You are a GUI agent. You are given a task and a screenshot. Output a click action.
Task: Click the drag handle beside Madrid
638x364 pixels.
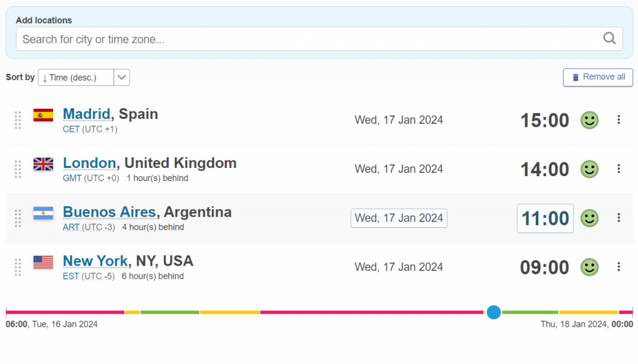coord(18,120)
